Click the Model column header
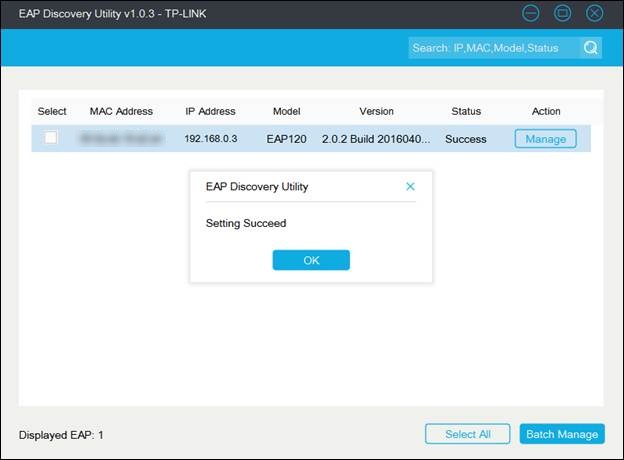The width and height of the screenshot is (624, 460). pyautogui.click(x=287, y=111)
